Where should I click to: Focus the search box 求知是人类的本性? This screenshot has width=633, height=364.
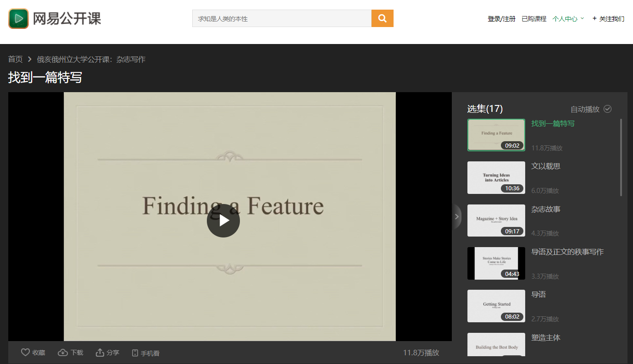point(282,18)
